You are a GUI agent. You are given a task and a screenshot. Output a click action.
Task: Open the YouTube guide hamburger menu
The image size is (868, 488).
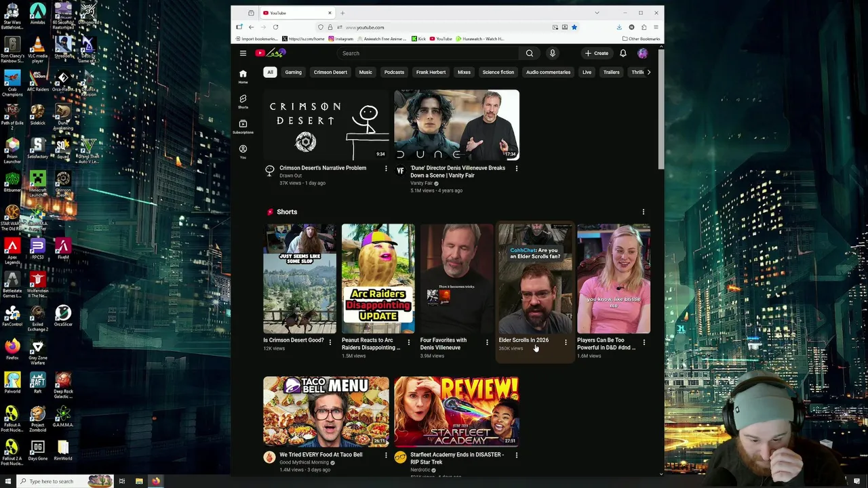pos(243,54)
